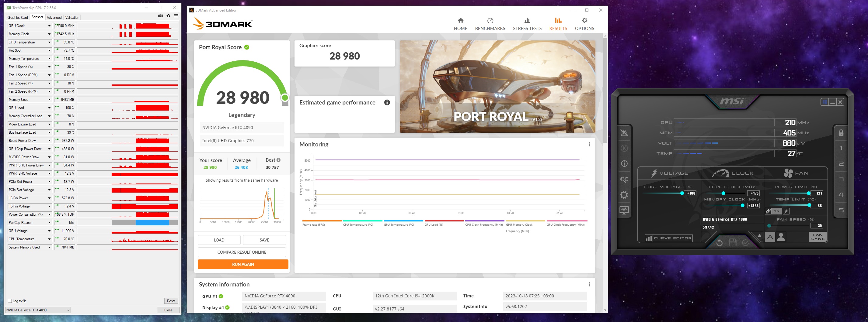
Task: Toggle Afterburner ON link button
Action: (776, 211)
